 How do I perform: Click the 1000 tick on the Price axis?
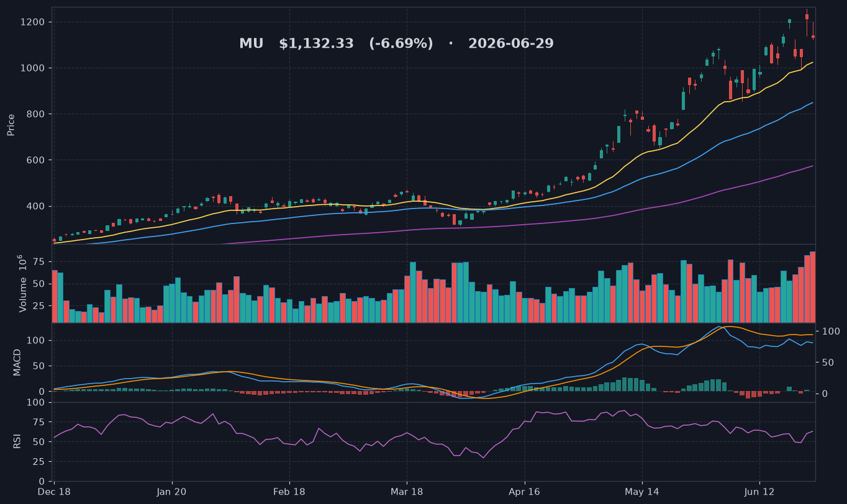(33, 68)
